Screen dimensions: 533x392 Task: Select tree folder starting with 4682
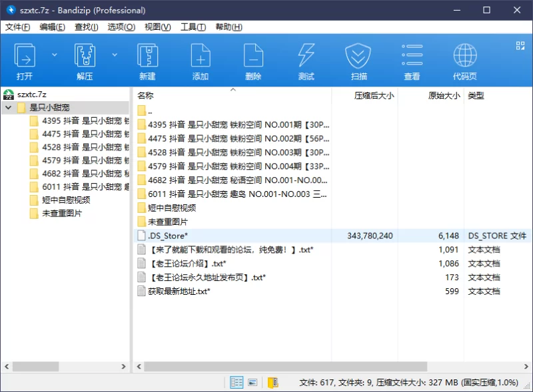[x=79, y=174]
